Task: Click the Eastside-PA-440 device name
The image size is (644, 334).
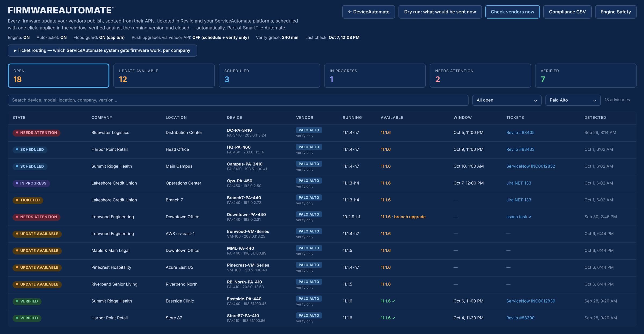Action: (x=244, y=299)
